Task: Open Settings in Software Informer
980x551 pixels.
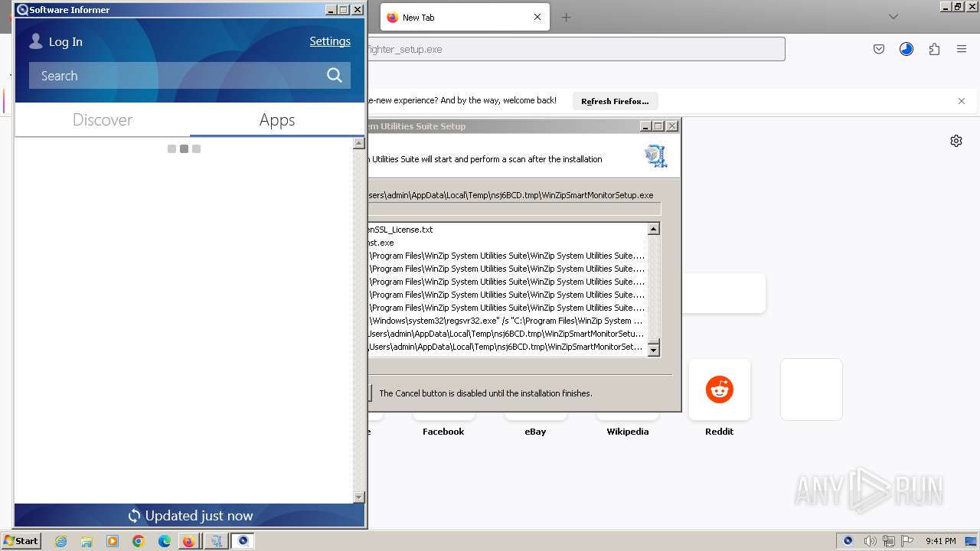Action: (x=330, y=41)
